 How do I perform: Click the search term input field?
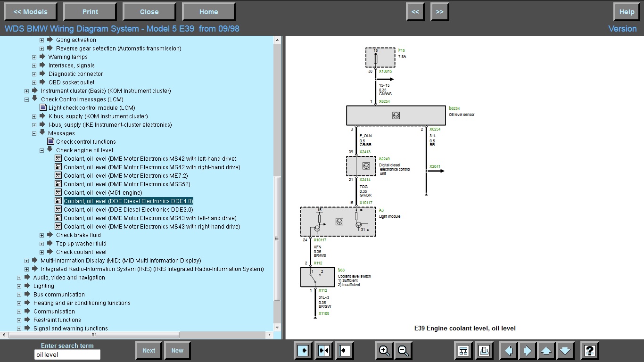(67, 354)
